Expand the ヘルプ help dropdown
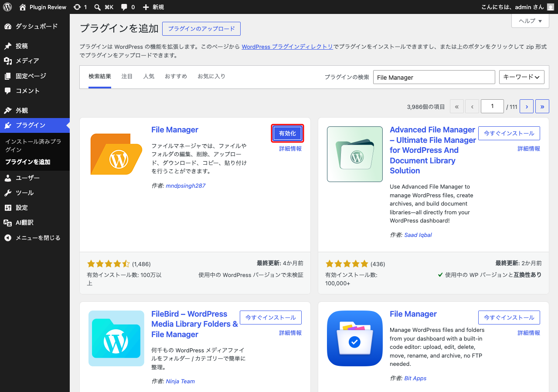Viewport: 558px width, 392px height. coord(530,21)
